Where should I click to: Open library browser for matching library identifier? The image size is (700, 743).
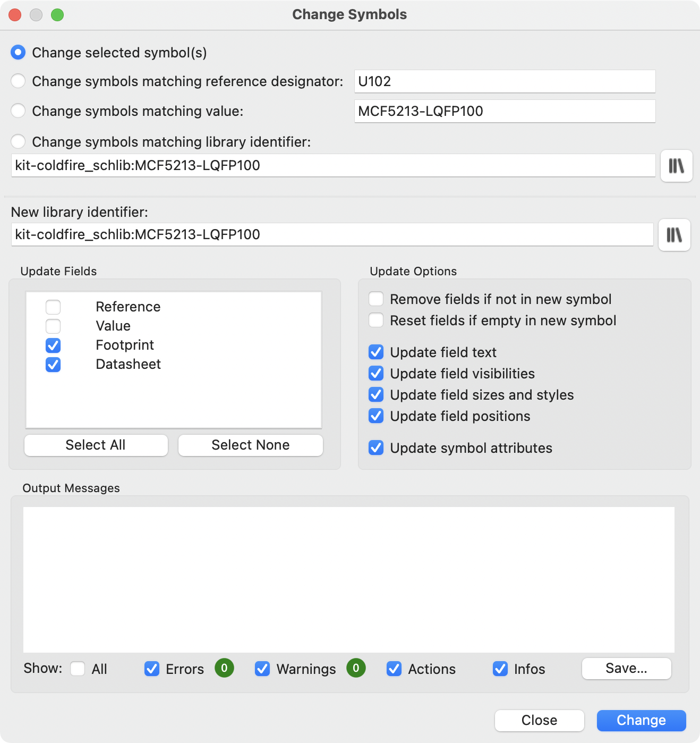point(676,166)
